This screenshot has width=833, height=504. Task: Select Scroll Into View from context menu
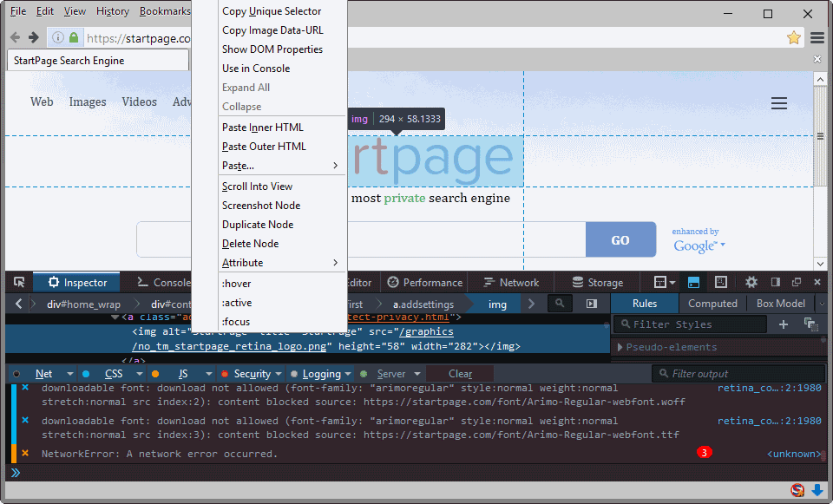point(257,187)
